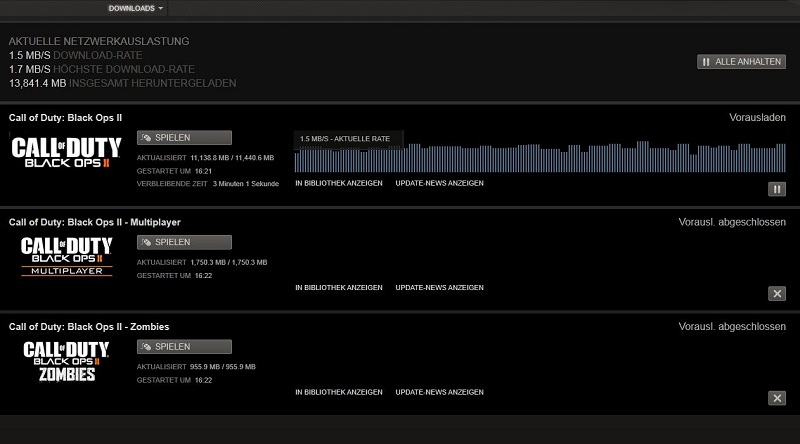Click '1.7 MB/S HÖCHSTE DOWNLOAD-RATE' line

[102, 69]
